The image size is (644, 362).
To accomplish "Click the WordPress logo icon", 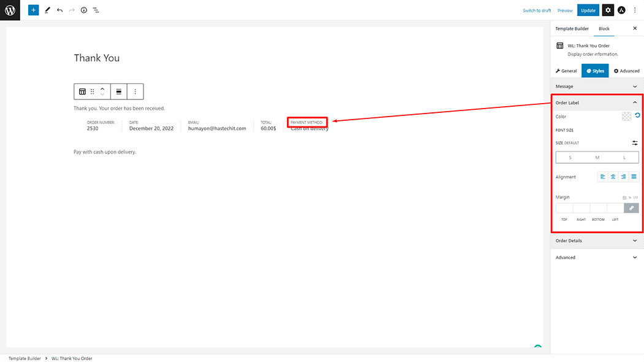I will click(x=10, y=10).
